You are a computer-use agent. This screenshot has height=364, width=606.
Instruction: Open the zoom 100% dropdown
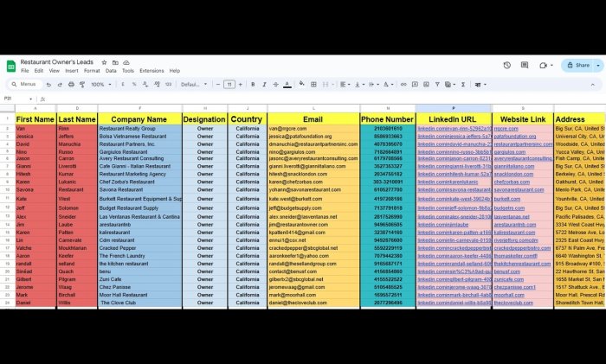coord(101,84)
